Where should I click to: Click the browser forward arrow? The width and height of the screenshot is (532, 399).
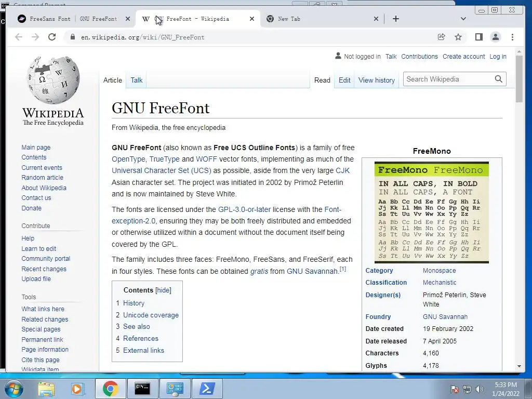[35, 37]
